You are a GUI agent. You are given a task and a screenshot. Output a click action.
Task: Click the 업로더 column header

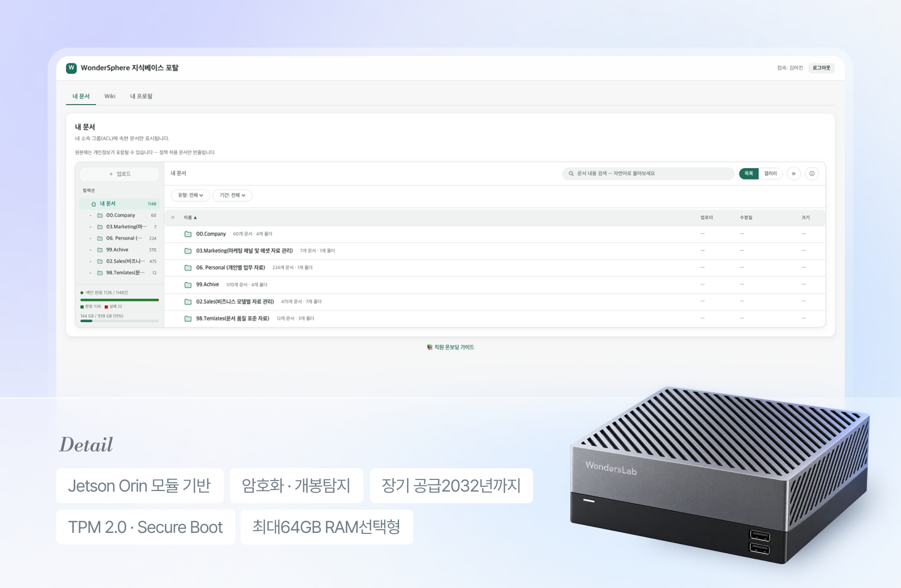706,218
